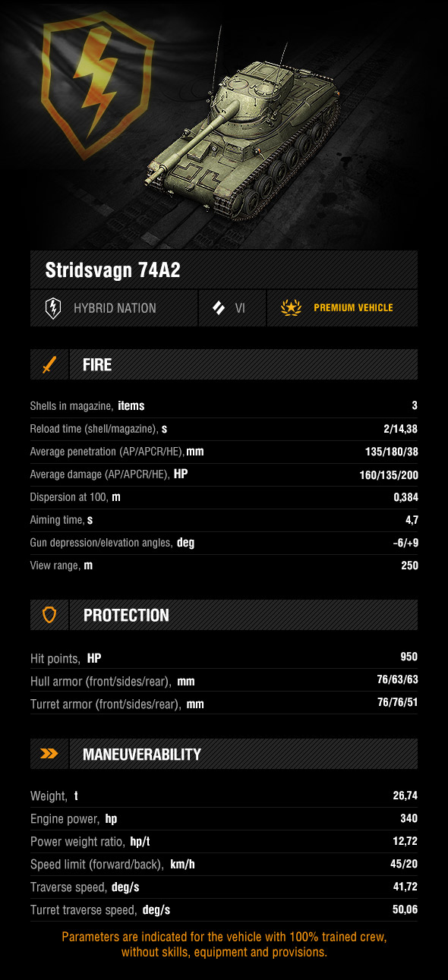The image size is (448, 980).
Task: Click the orange shell icon beside FIRE
Action: pyautogui.click(x=49, y=364)
